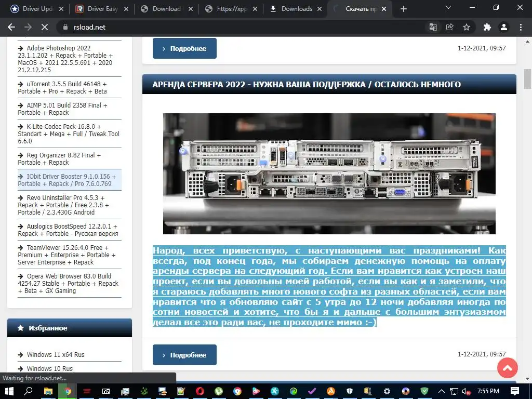View site lock security information
This screenshot has height=399, width=532.
(x=65, y=27)
